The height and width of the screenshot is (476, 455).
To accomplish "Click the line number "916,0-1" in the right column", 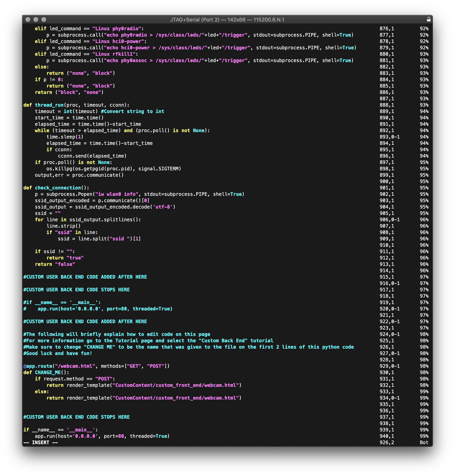I will pyautogui.click(x=390, y=283).
